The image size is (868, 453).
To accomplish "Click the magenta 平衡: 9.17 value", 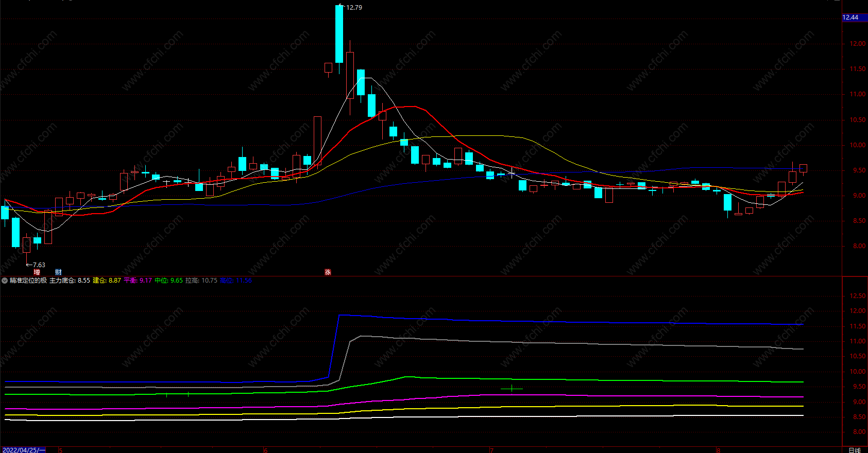I will pyautogui.click(x=138, y=281).
